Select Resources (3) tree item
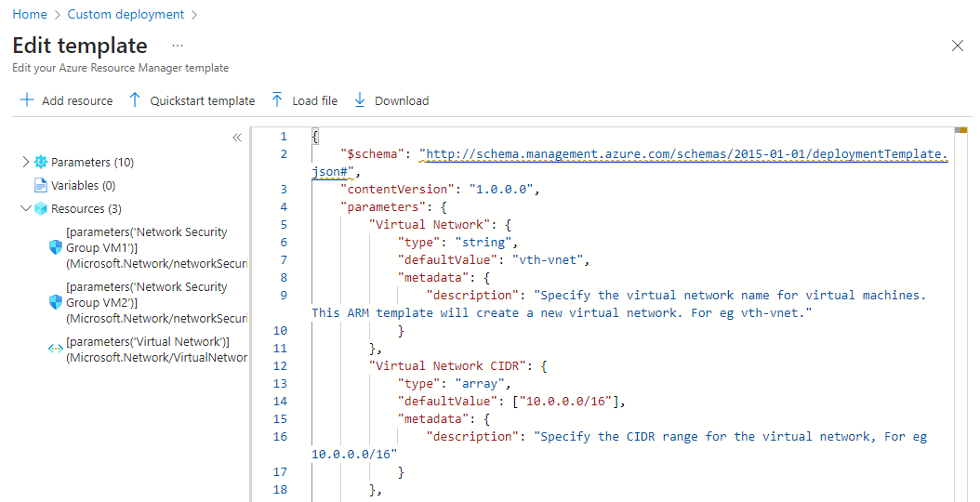 click(x=86, y=209)
